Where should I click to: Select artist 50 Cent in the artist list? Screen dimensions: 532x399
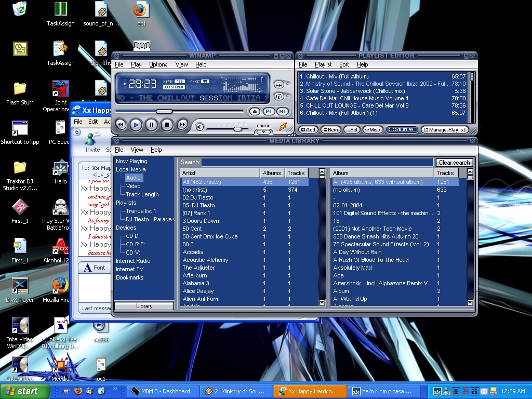point(245,229)
